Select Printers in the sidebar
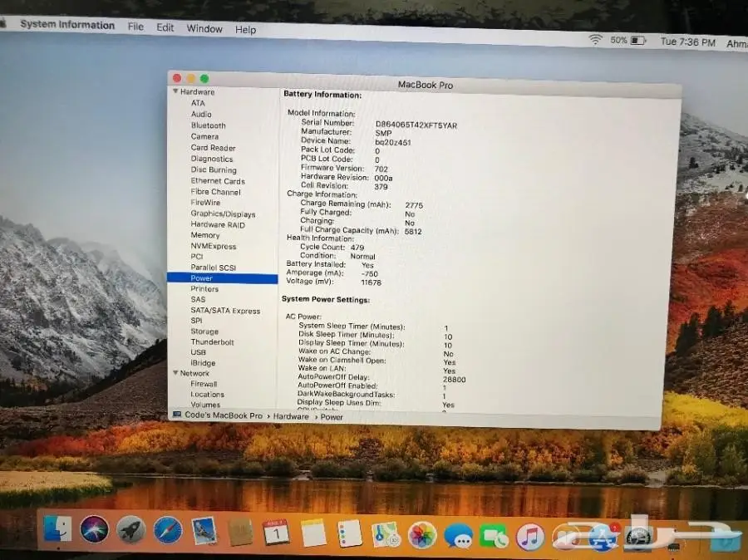Viewport: 748px width, 560px height. tap(204, 289)
